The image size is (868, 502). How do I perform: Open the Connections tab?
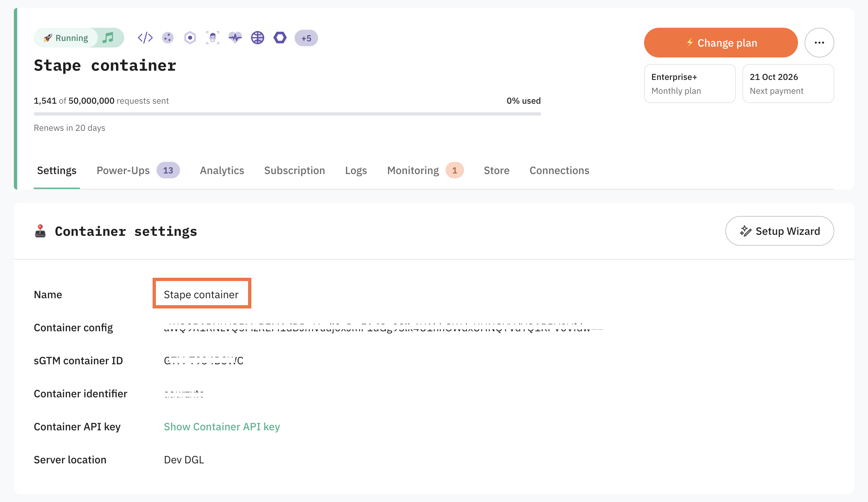coord(560,170)
